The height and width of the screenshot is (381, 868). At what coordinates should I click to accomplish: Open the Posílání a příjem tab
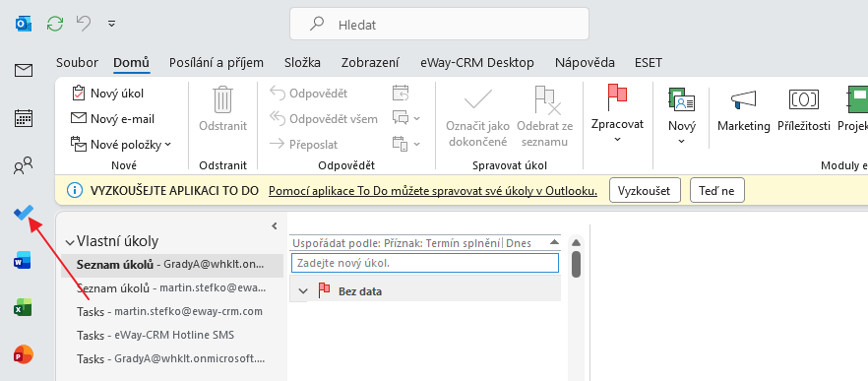point(217,63)
